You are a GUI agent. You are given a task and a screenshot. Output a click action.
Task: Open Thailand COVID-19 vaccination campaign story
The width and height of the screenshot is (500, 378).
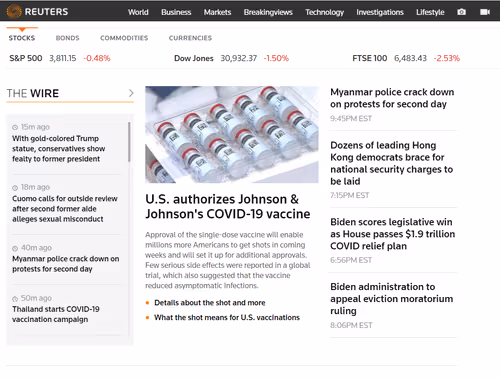56,314
